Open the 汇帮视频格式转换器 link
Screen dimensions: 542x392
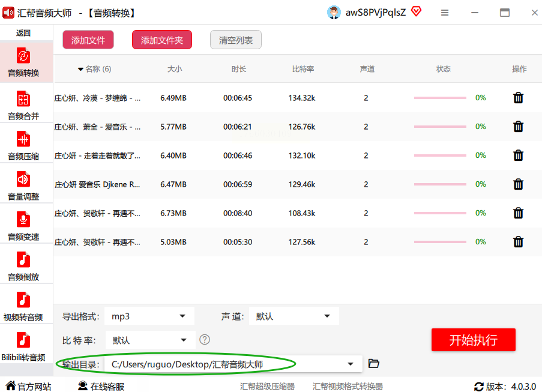click(x=348, y=386)
